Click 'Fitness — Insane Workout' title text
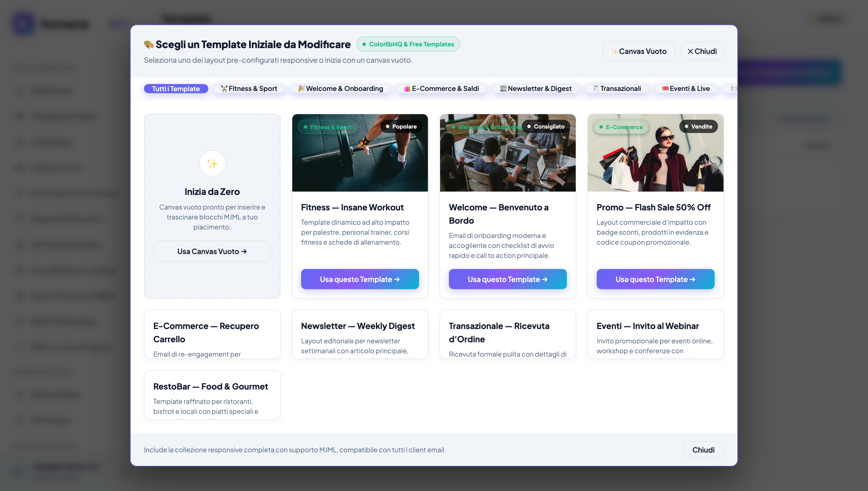The height and width of the screenshot is (491, 868). (352, 207)
